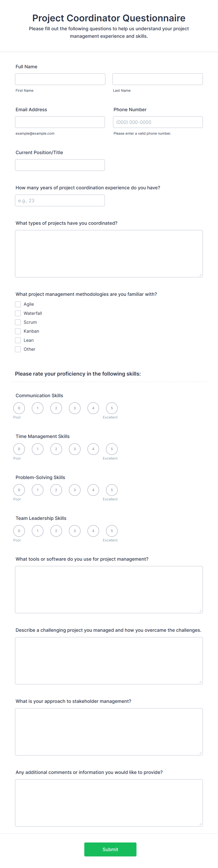The width and height of the screenshot is (218, 868).
Task: Click the years of experience field
Action: 60,200
